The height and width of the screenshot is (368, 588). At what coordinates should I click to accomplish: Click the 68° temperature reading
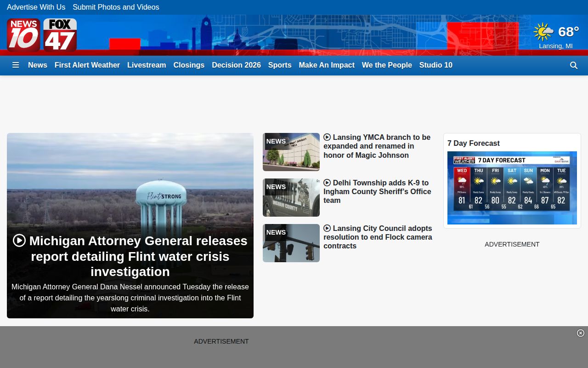pyautogui.click(x=569, y=32)
